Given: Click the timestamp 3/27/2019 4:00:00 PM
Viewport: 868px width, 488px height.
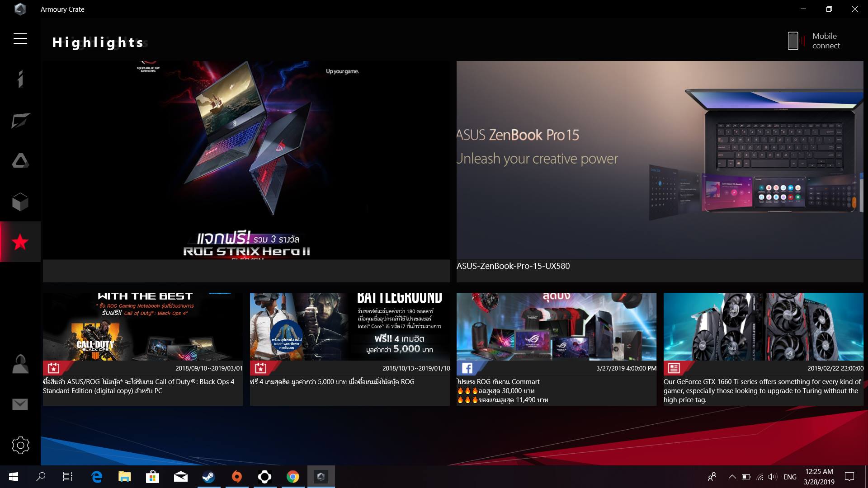Looking at the screenshot, I should 626,368.
